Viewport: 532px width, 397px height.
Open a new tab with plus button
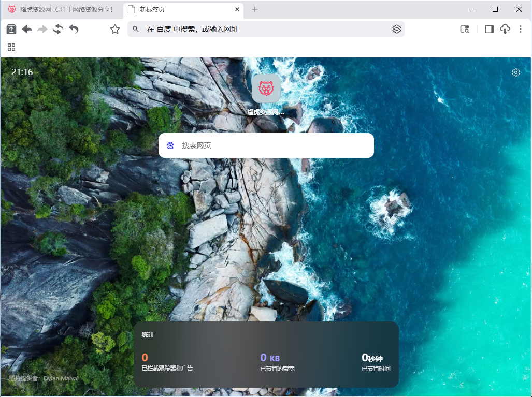[x=254, y=9]
